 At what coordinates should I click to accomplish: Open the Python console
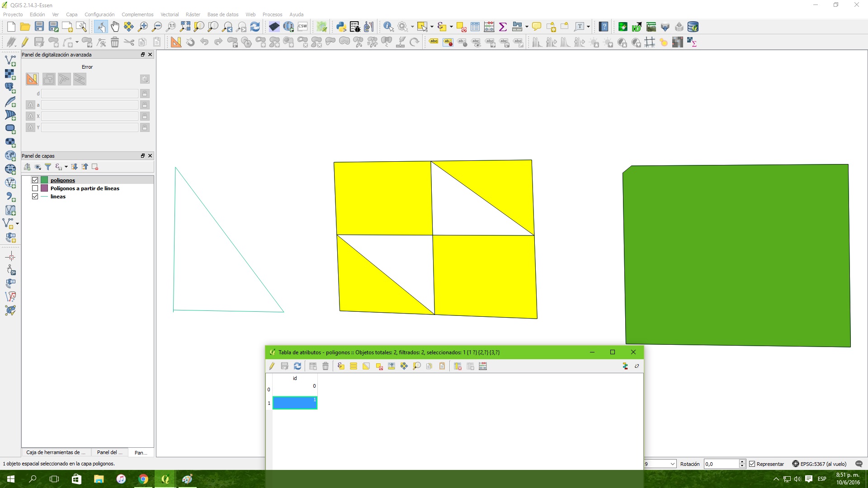click(341, 27)
